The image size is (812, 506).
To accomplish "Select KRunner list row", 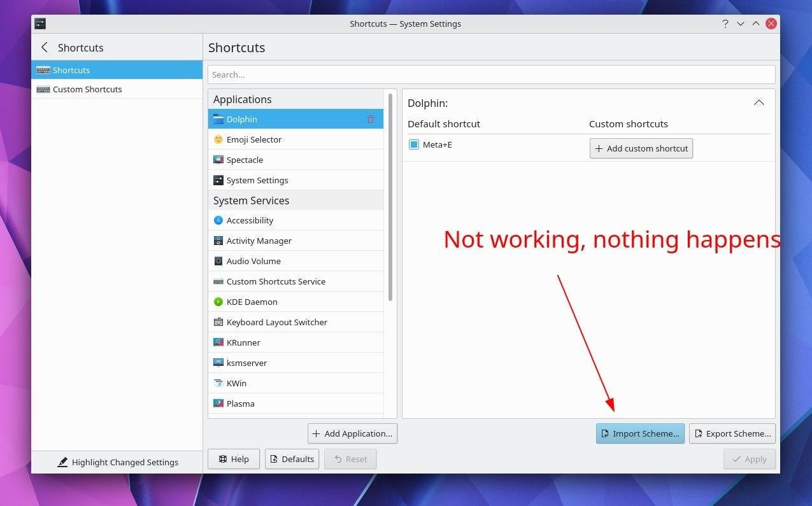I will tap(296, 342).
